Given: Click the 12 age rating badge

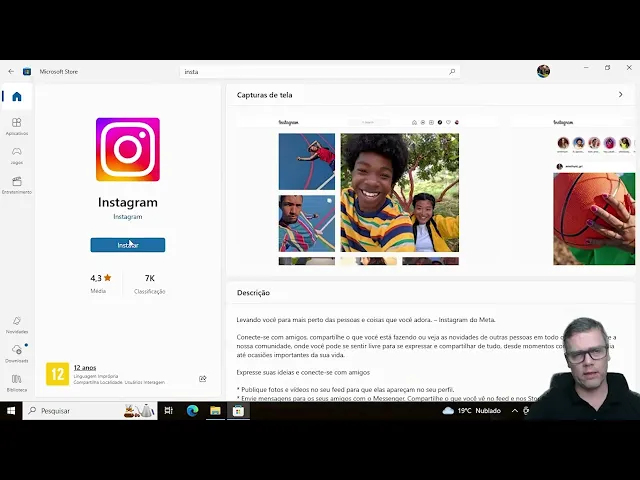Looking at the screenshot, I should (x=58, y=374).
